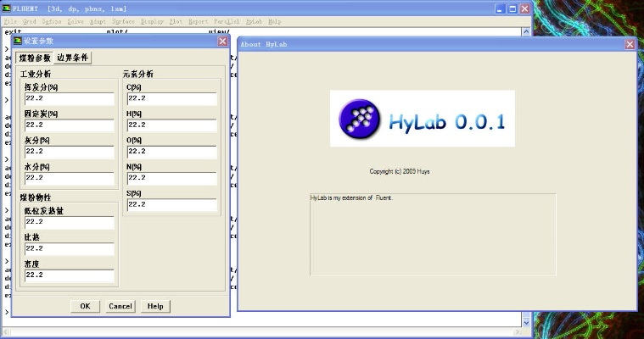Click the HyLab 0.0.1 logo image
Screen dimensions: 644x339
click(422, 119)
